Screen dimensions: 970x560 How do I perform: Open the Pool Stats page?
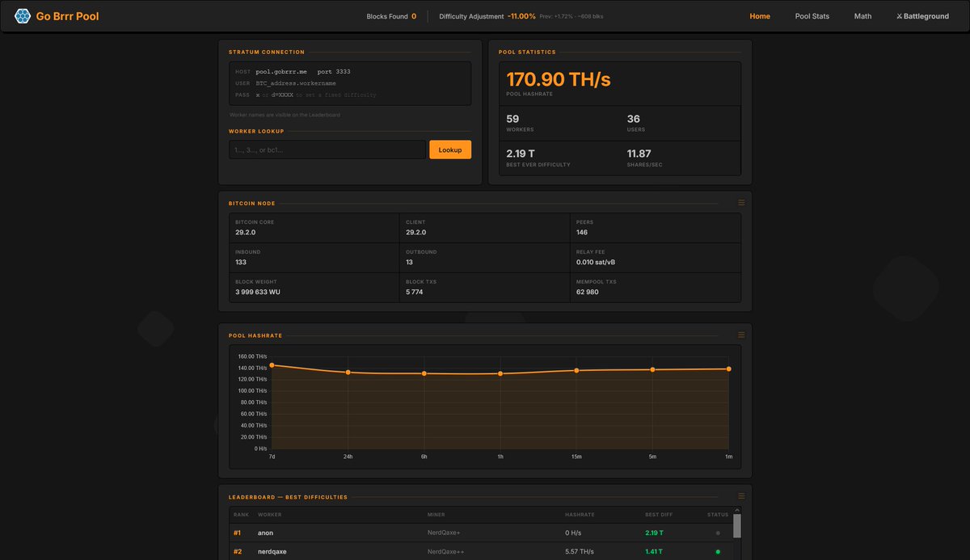pyautogui.click(x=812, y=16)
